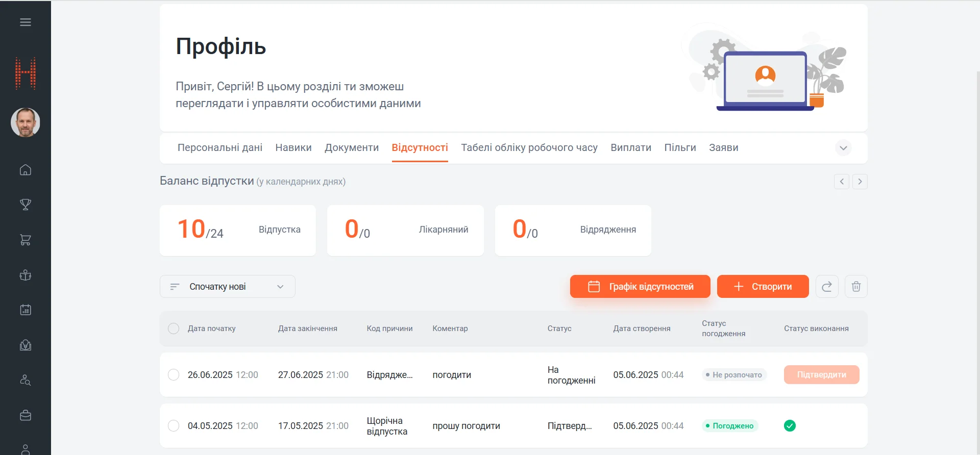Screen dimensions: 980x455
Task: Click the Відрядже... reason code cell
Action: (390, 375)
